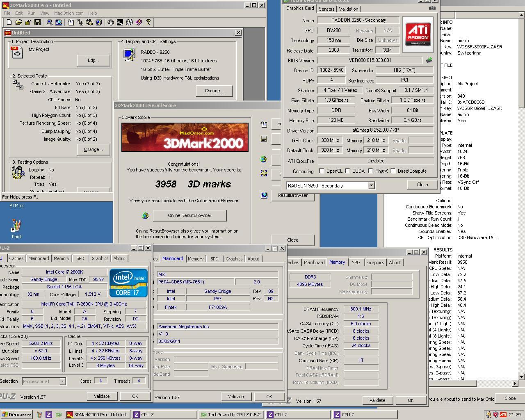Open the MadOnion.com menu
This screenshot has width=525, height=420.
pos(69,13)
